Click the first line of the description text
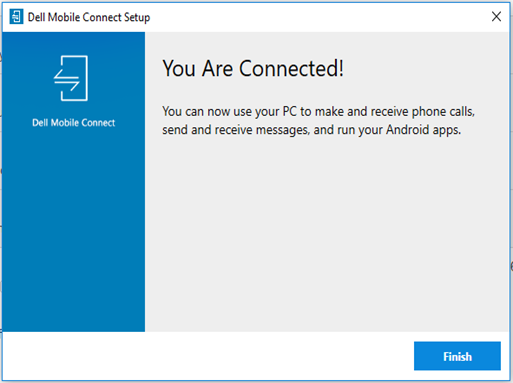513x383 pixels. click(x=318, y=112)
